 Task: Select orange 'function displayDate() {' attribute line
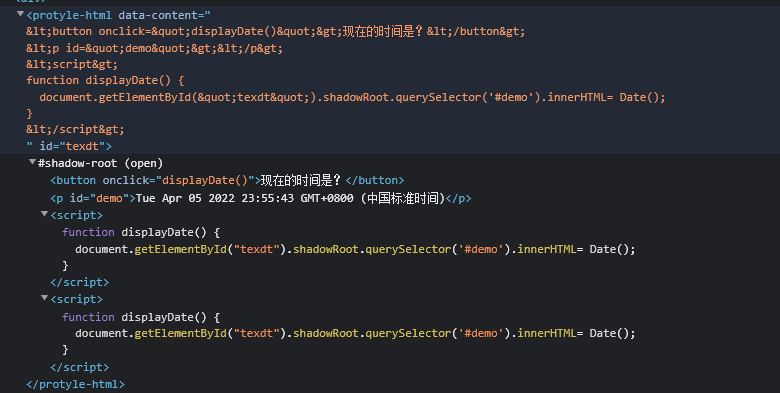tap(105, 80)
